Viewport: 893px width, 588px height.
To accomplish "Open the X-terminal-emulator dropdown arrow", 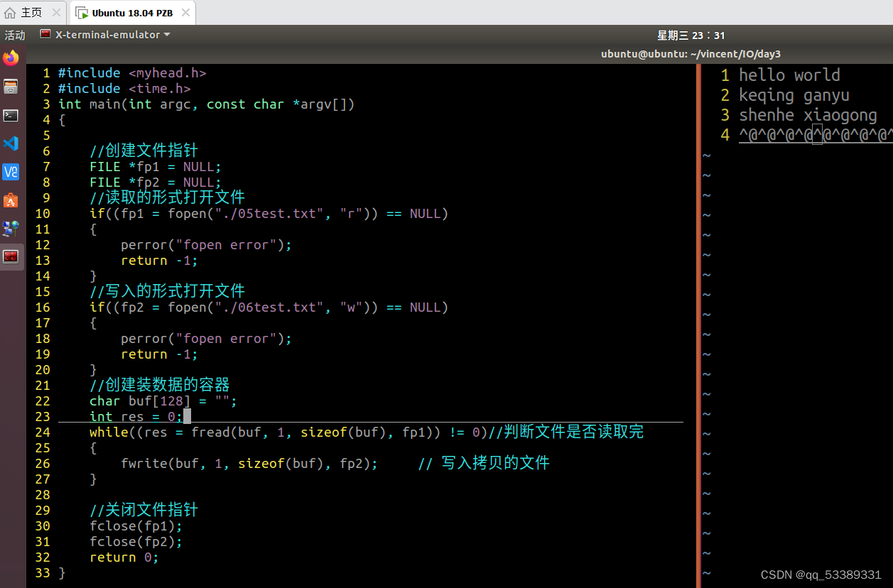I will pos(166,34).
